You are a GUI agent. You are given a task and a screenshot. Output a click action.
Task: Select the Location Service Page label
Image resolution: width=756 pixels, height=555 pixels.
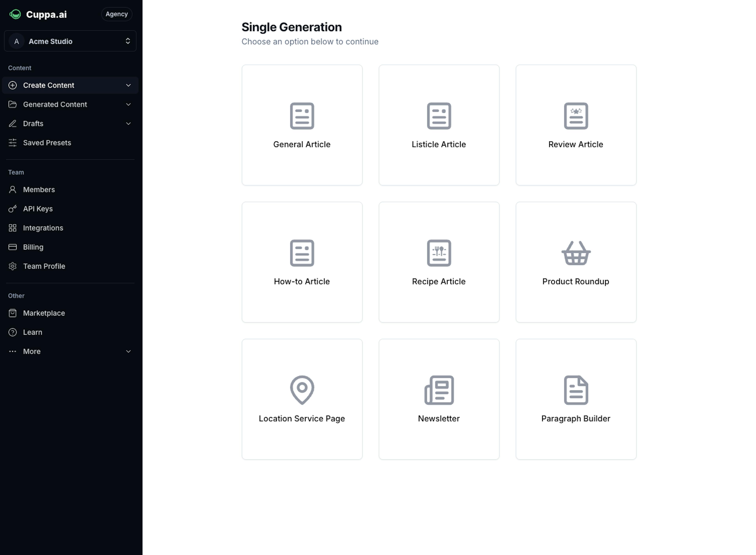coord(302,419)
